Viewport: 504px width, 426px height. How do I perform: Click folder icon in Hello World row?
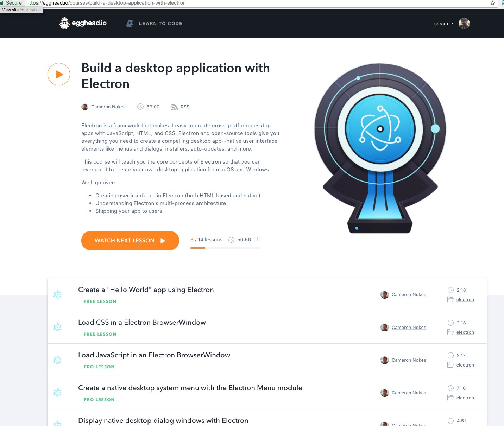pyautogui.click(x=451, y=299)
